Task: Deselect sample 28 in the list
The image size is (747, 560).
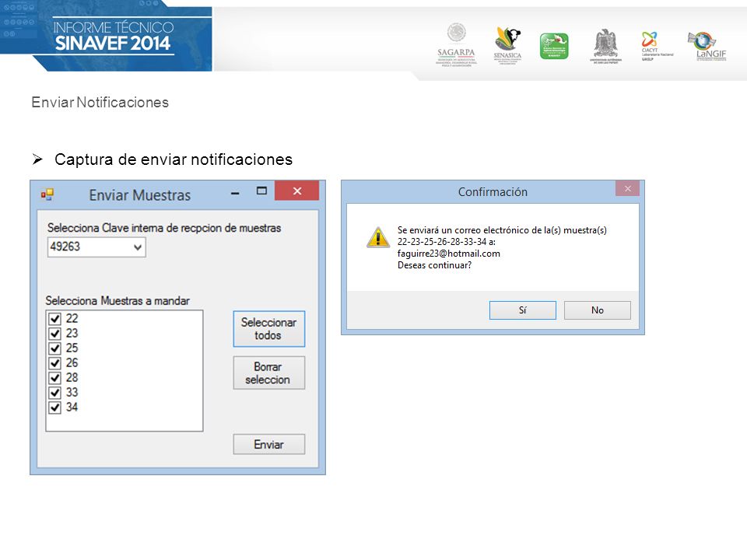Action: click(55, 378)
